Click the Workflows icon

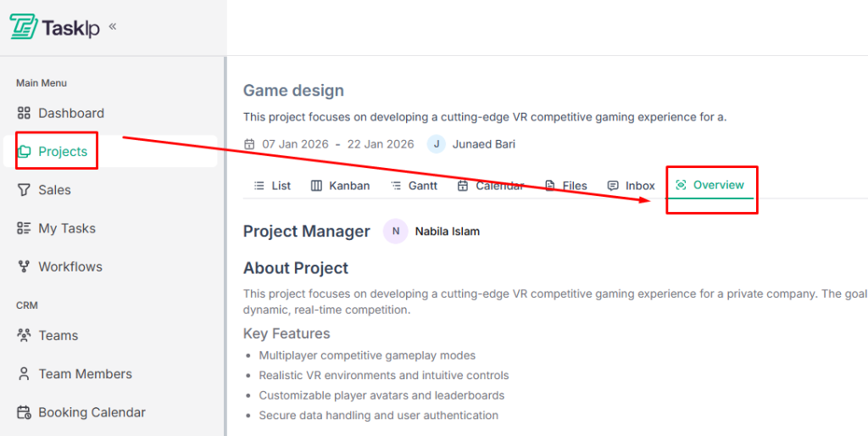pyautogui.click(x=24, y=266)
